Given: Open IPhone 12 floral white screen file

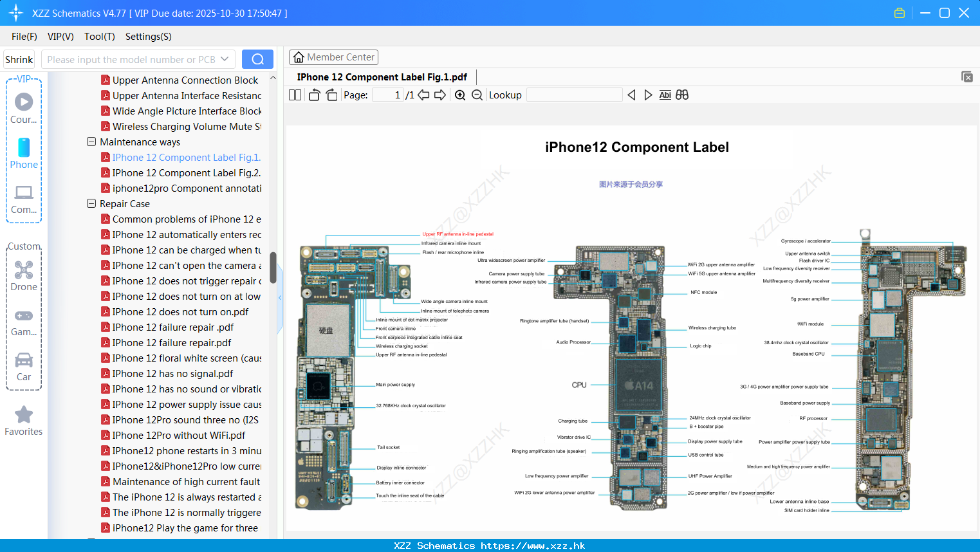Looking at the screenshot, I should (x=181, y=358).
